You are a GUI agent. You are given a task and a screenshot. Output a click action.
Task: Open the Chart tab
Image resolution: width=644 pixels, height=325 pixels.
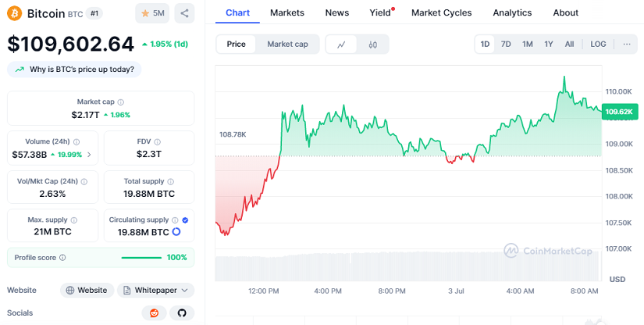238,12
